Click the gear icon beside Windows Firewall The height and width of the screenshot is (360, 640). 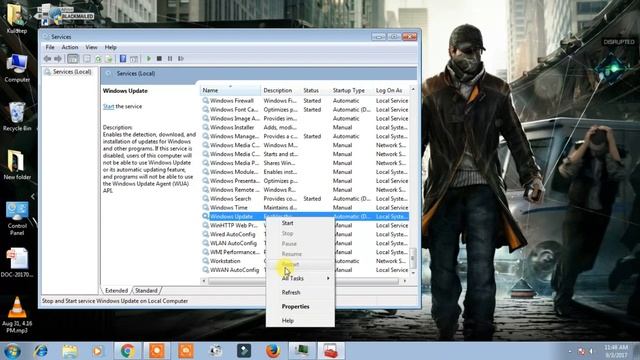tap(205, 100)
